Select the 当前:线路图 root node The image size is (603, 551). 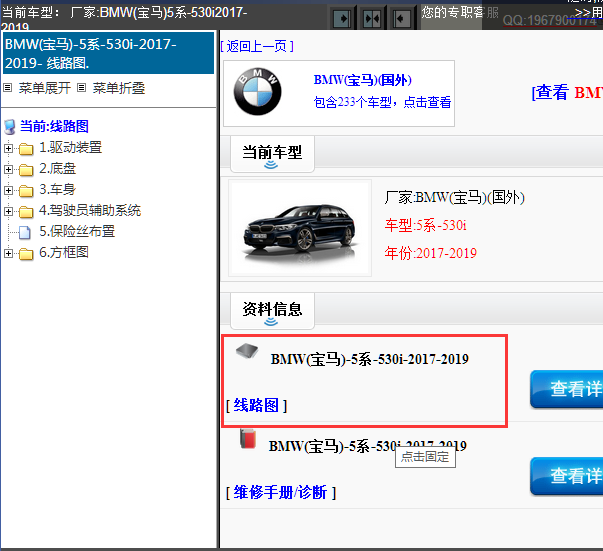point(54,127)
